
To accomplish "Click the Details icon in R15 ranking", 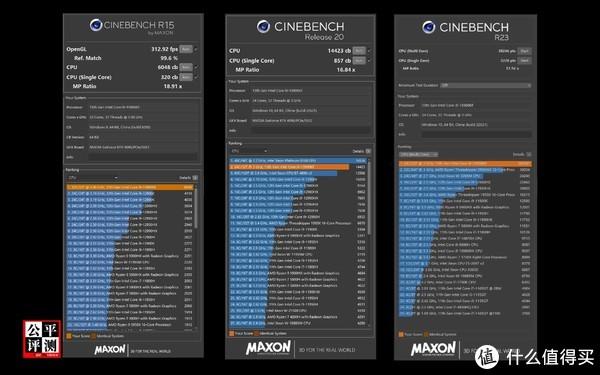I will point(195,178).
